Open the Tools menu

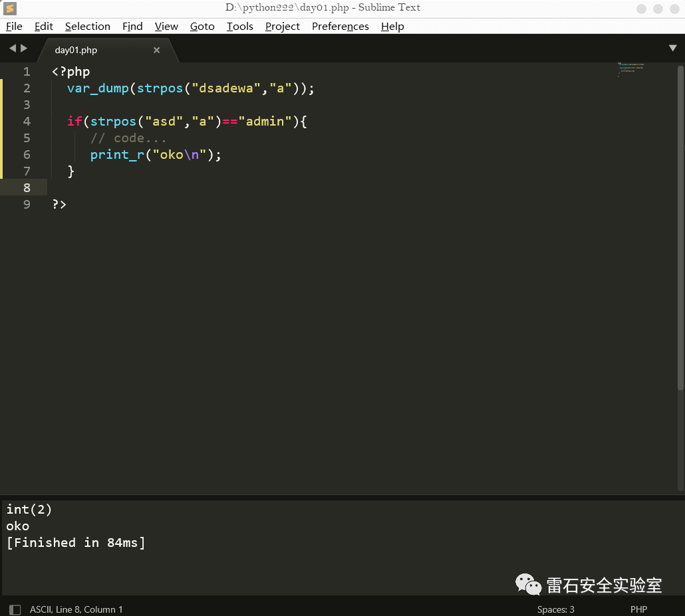pos(239,27)
